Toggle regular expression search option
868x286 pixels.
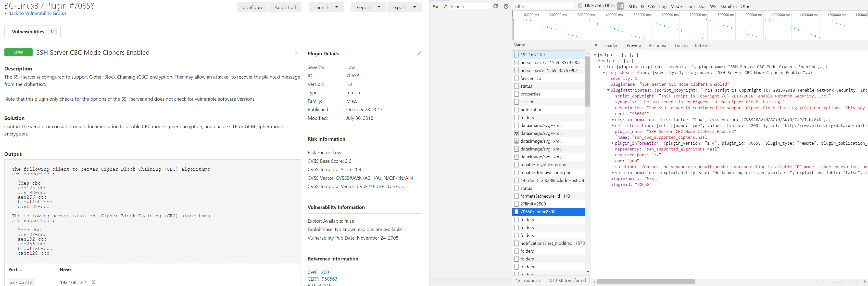coord(445,6)
